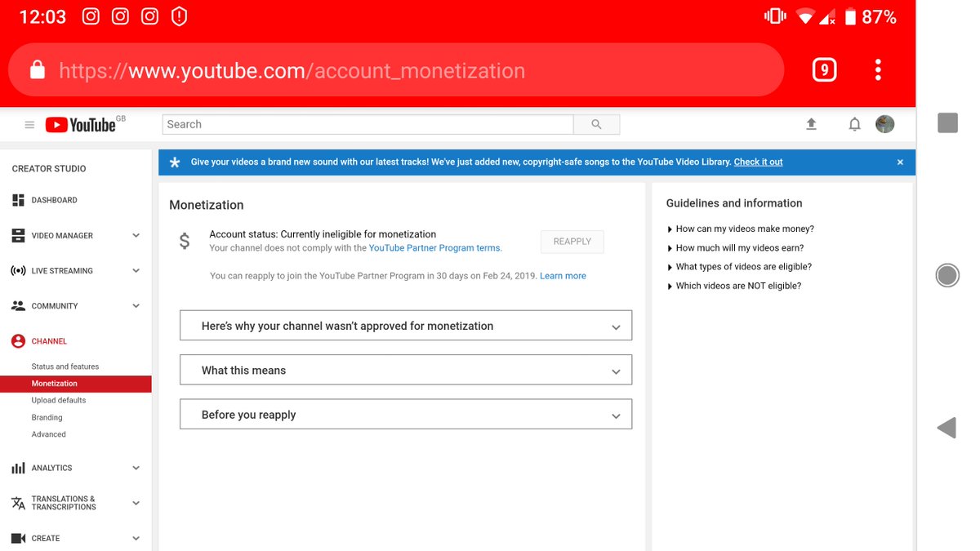Expand Live Streaming sidebar chevron
The image size is (980, 551).
136,271
